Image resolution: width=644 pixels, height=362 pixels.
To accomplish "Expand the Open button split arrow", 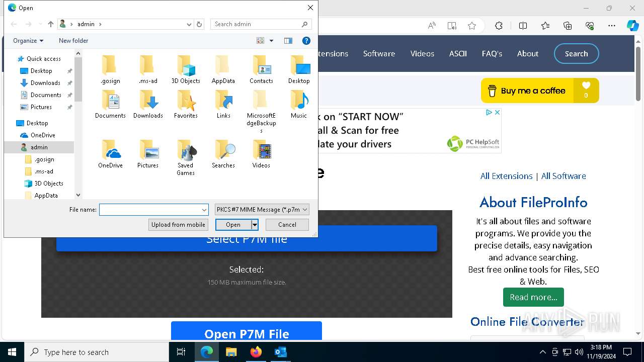I will (255, 225).
